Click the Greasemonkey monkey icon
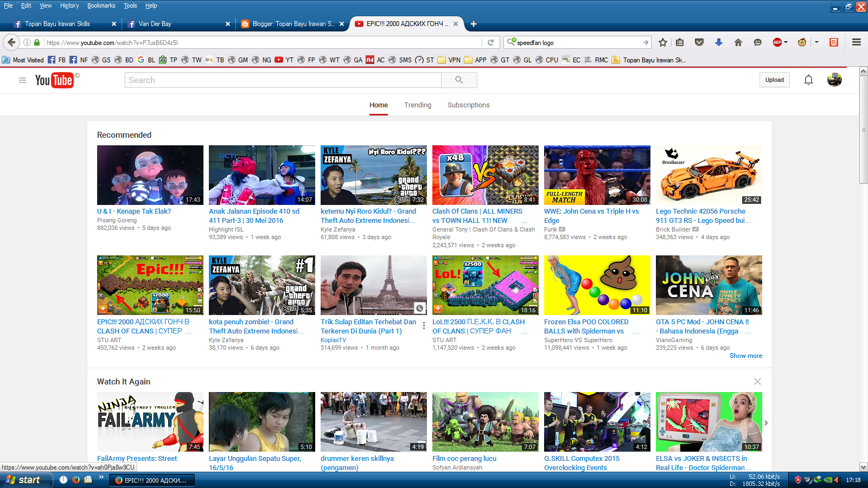This screenshot has height=488, width=868. pos(802,42)
